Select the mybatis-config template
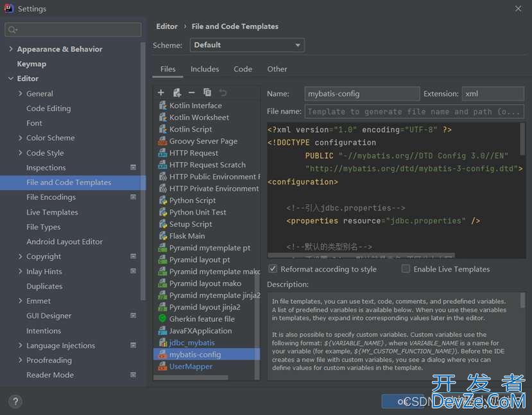Screen dimensions: 532x415 pos(207,354)
